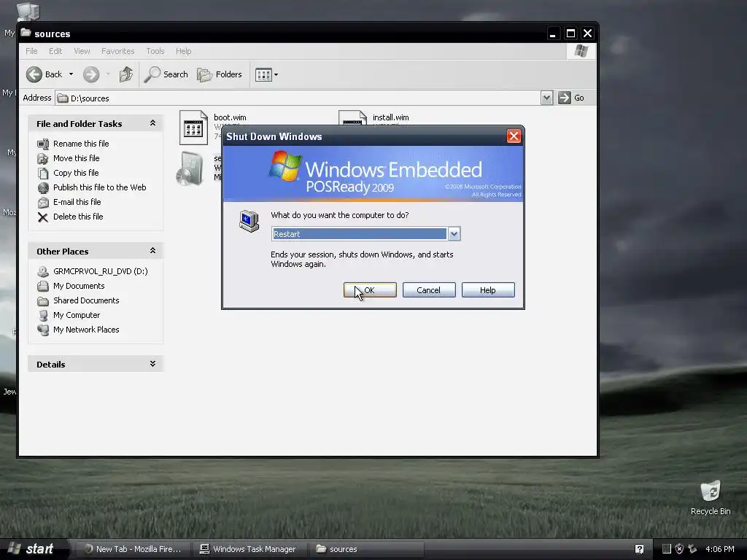This screenshot has height=560, width=747.
Task: Click the DVD drive icon in Other Places
Action: 43,271
